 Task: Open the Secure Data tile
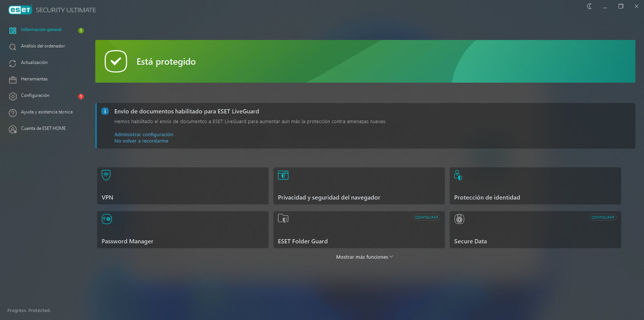click(x=535, y=230)
